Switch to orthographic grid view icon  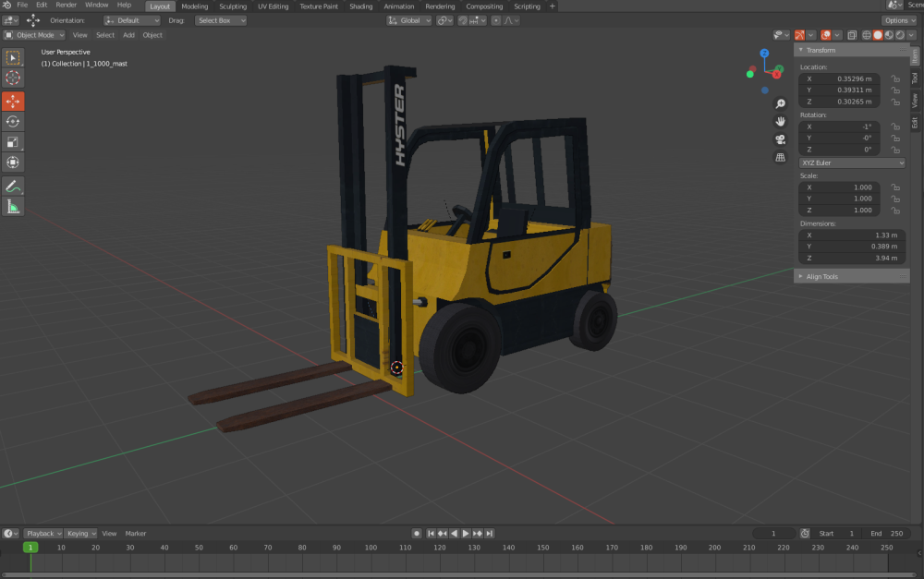coord(781,157)
